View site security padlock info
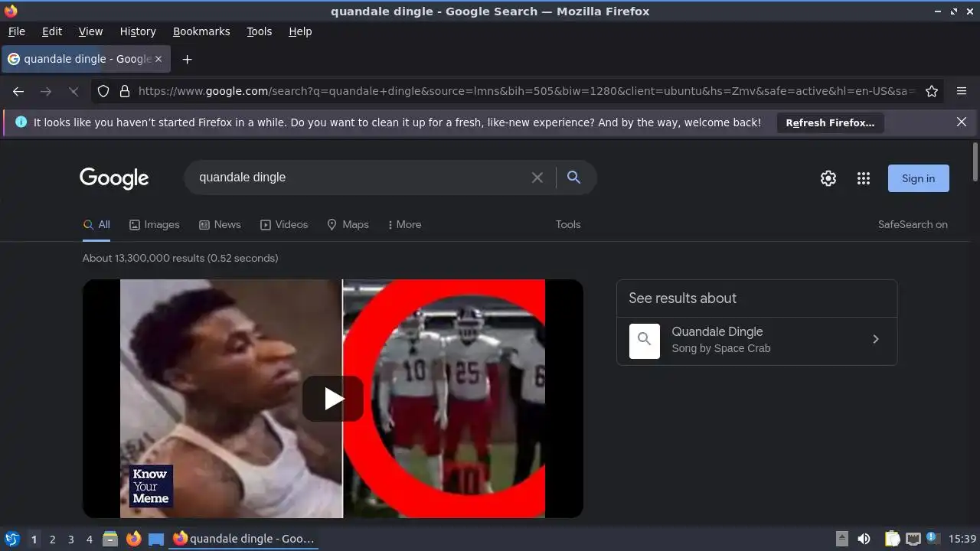Viewport: 980px width, 551px height. point(124,91)
